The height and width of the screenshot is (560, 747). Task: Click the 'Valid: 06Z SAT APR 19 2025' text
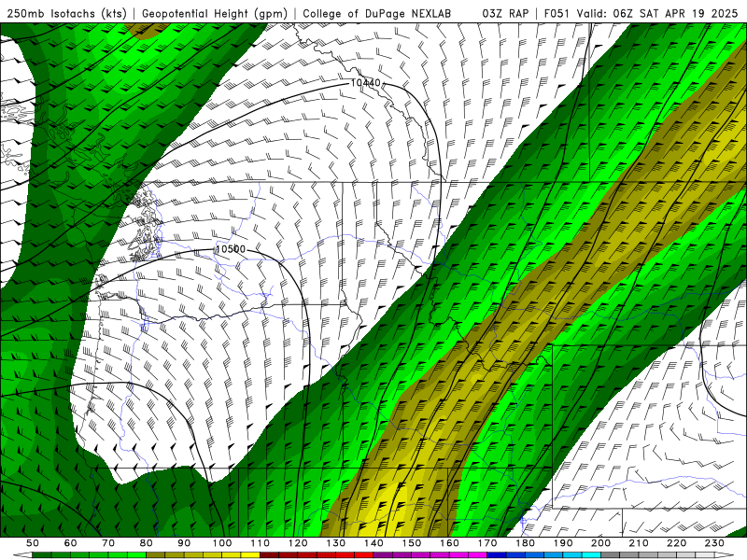pos(657,13)
